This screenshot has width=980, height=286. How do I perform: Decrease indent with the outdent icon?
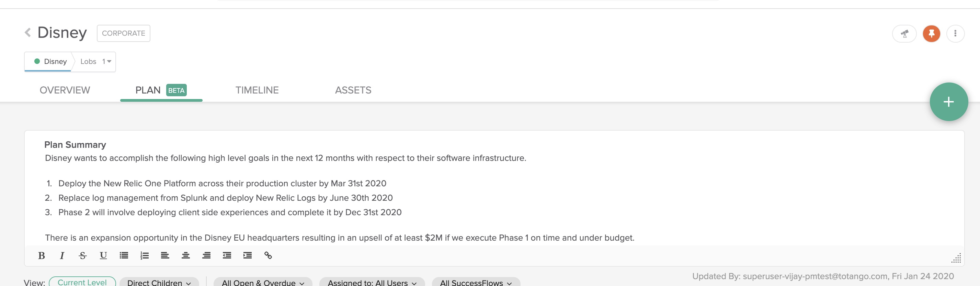coord(227,255)
